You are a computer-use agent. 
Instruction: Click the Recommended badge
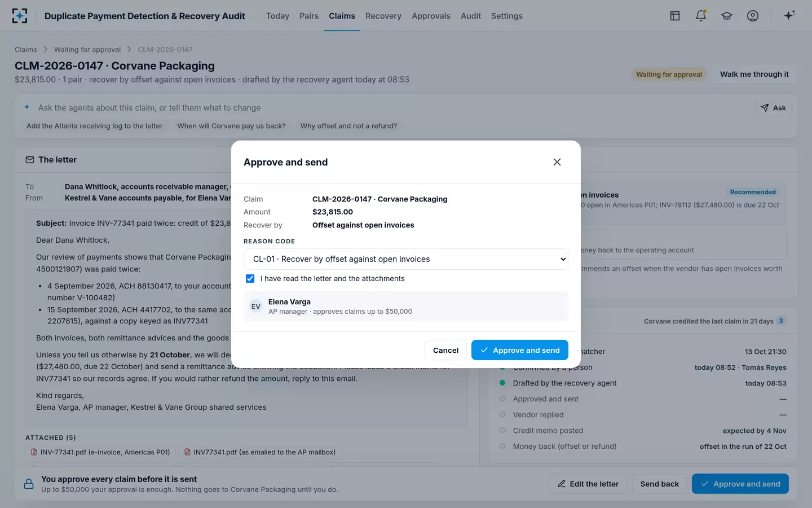coord(753,192)
